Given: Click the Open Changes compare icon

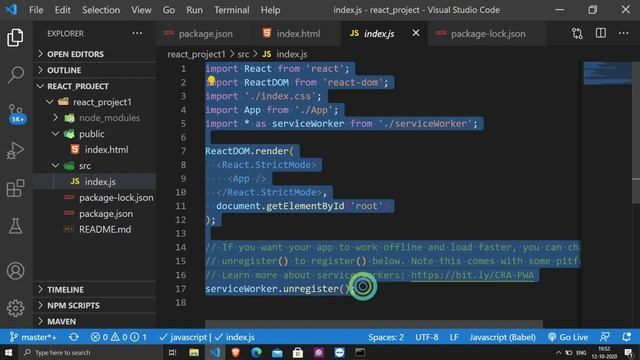Looking at the screenshot, I should pos(577,33).
